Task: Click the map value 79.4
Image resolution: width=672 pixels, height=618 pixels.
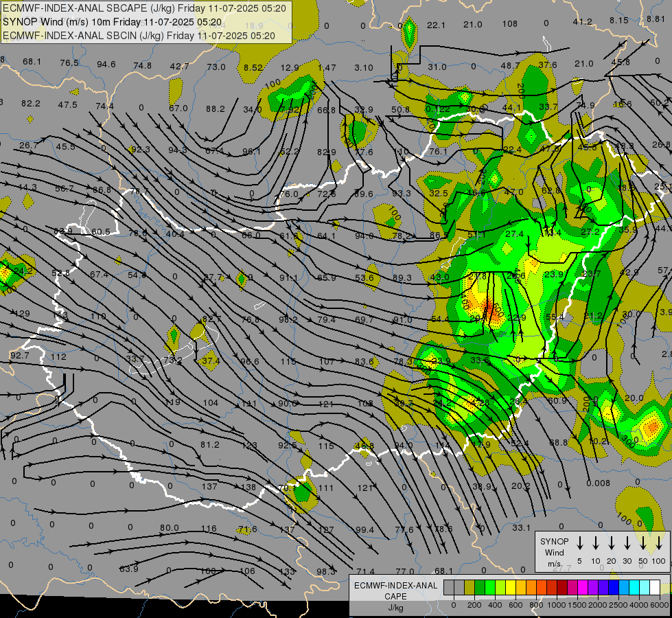Action: pos(326,319)
